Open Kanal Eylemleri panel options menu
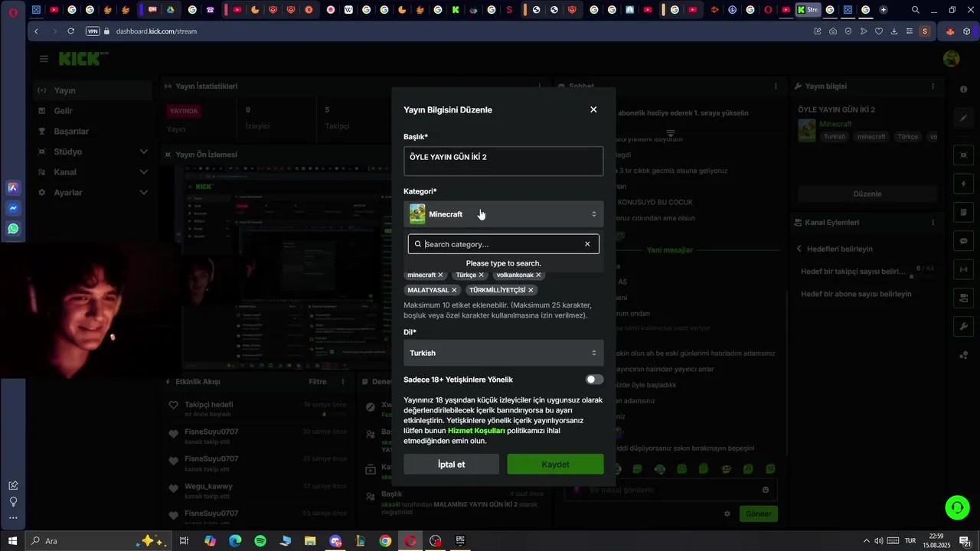The width and height of the screenshot is (980, 551). pos(933,223)
